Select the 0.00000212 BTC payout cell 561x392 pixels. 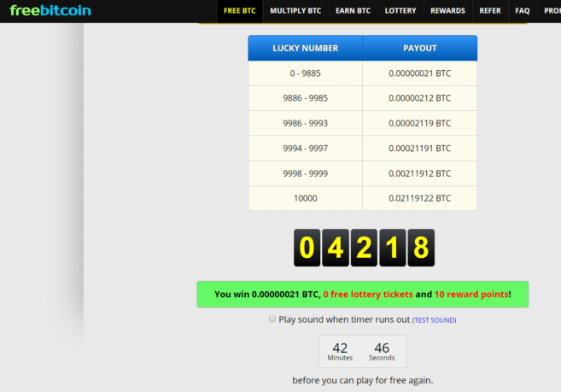[419, 98]
